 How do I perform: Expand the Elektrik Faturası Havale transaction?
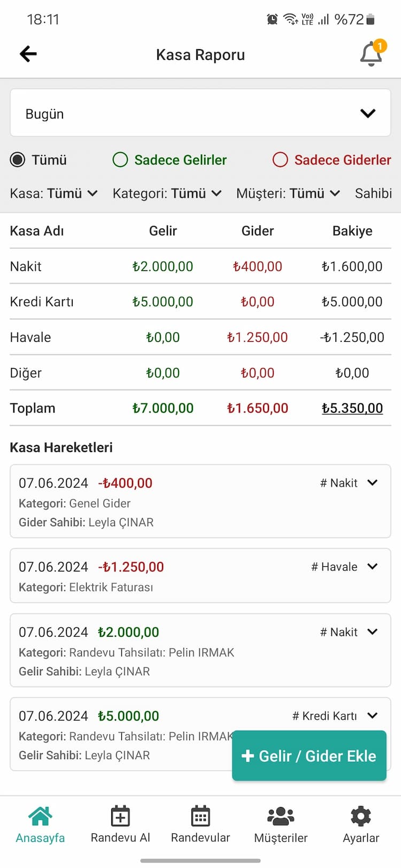[373, 567]
